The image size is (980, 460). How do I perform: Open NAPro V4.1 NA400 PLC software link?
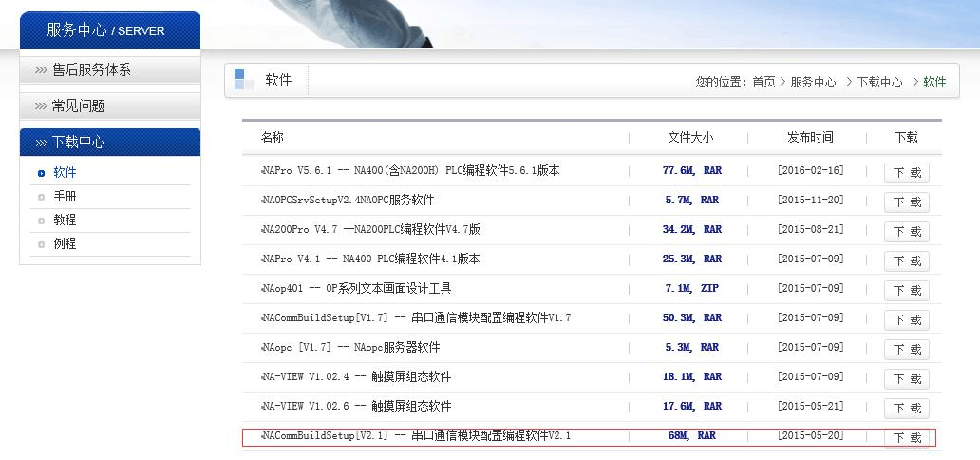[370, 259]
